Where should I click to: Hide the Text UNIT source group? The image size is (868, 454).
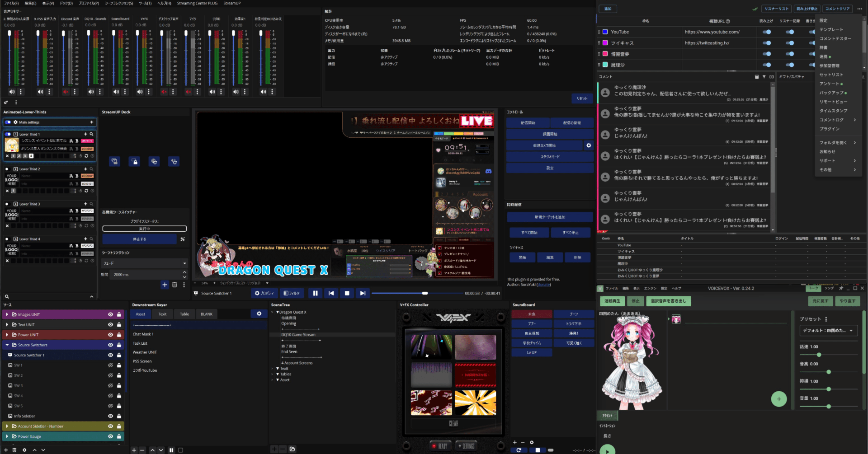110,325
